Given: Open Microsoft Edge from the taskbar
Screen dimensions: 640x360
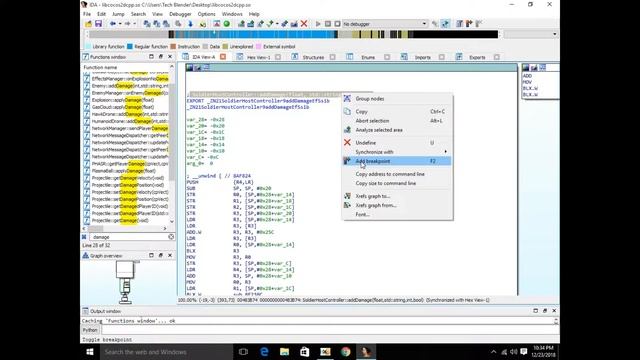Looking at the screenshot, I should tap(264, 352).
